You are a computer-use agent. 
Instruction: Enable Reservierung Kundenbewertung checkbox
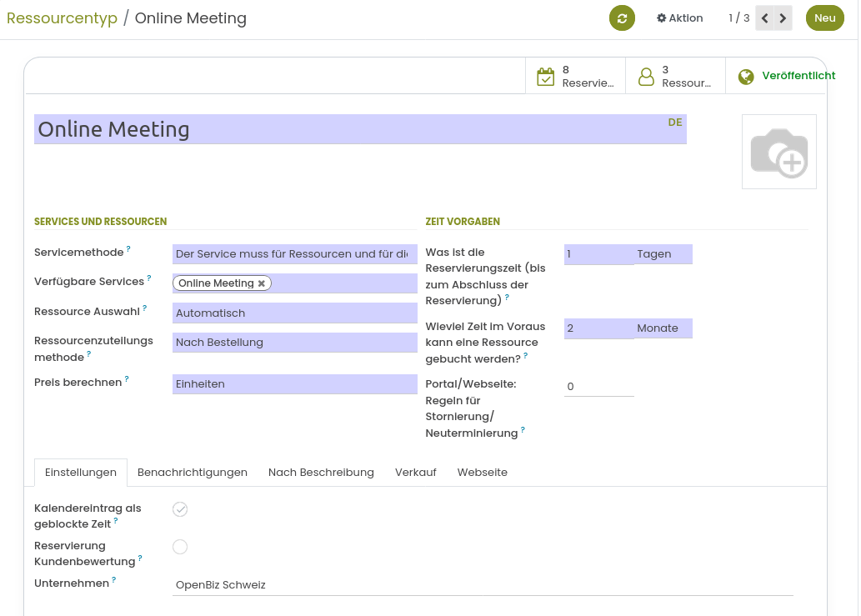click(x=180, y=547)
